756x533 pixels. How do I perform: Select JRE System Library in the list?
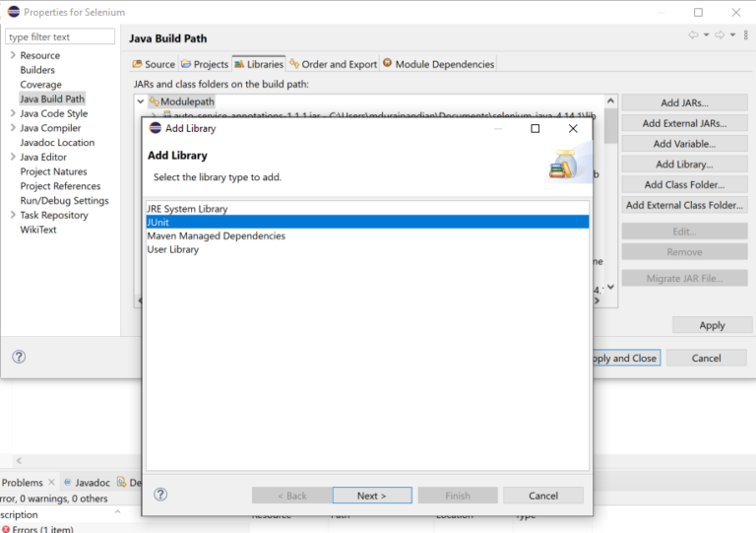coord(367,209)
